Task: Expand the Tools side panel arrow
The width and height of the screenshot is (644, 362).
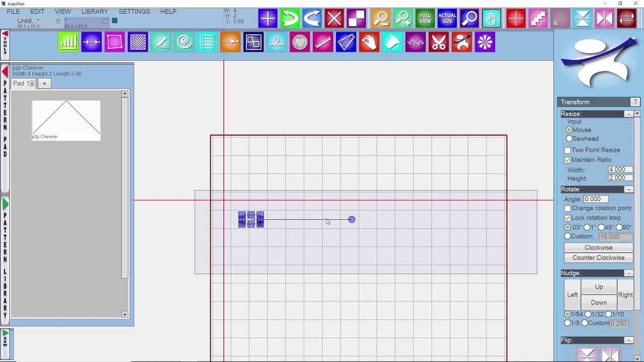Action: point(5,34)
